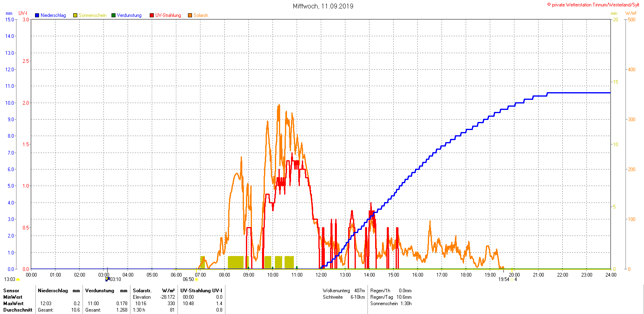Click the 24:00 x-axis tick label
This screenshot has height=314, width=644.
click(x=611, y=275)
